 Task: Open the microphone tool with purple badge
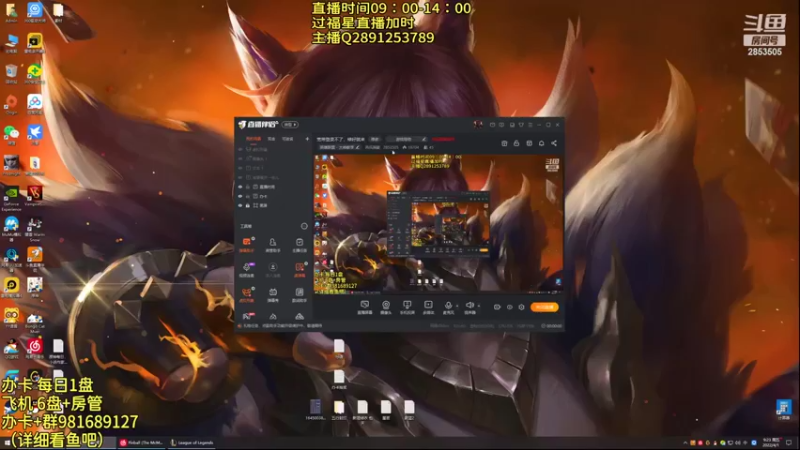(246, 269)
